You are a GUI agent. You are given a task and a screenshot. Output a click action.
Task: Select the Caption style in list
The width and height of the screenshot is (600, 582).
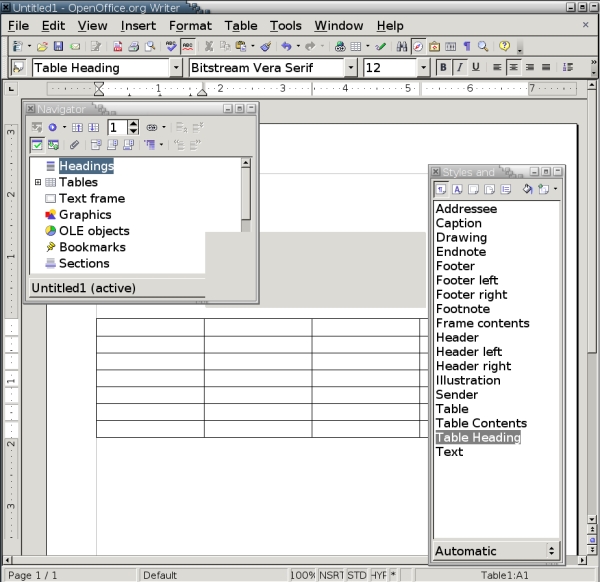click(x=458, y=223)
